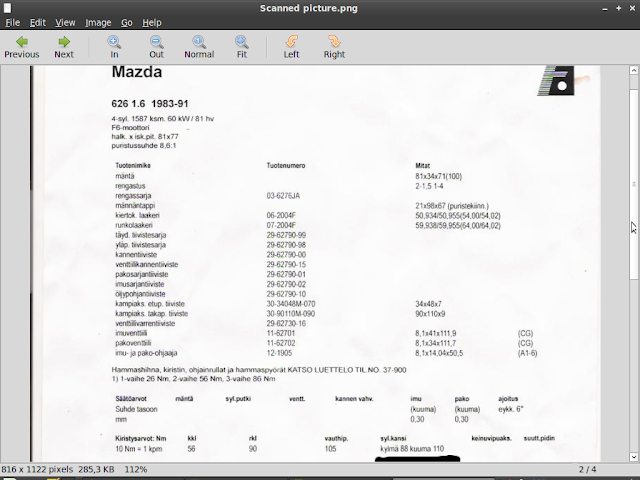
Task: Click the 'Mazda' heading in the image
Action: (x=137, y=72)
